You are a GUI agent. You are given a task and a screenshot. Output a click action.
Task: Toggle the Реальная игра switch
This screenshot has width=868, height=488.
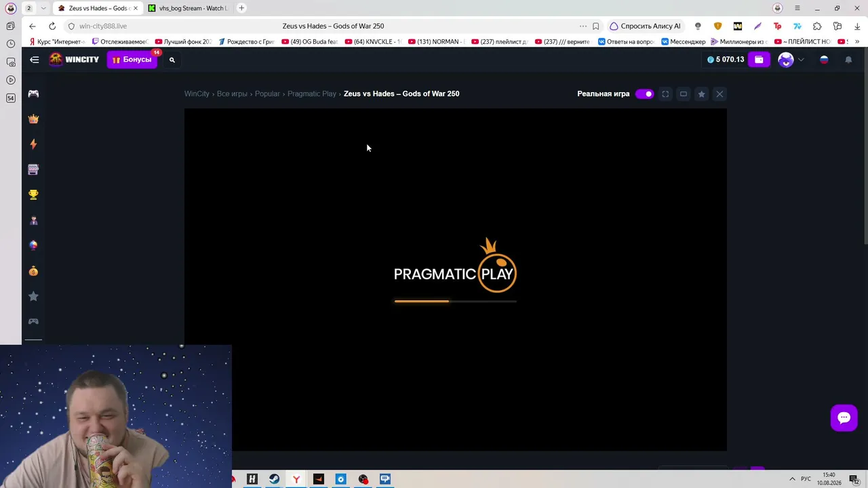(x=644, y=94)
